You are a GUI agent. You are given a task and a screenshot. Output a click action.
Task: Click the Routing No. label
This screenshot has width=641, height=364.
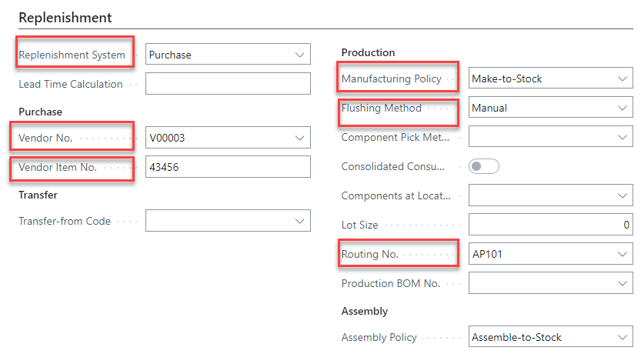point(370,254)
